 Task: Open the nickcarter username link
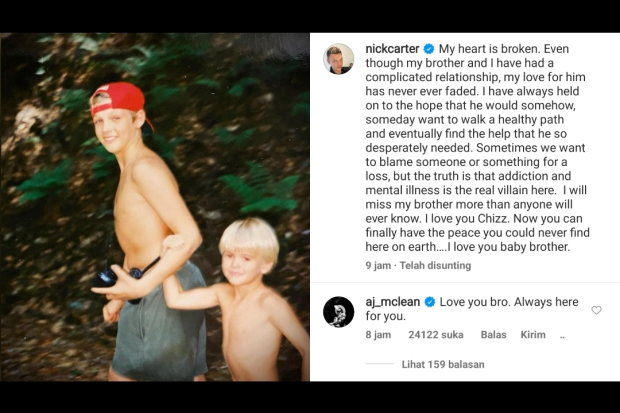tap(391, 49)
